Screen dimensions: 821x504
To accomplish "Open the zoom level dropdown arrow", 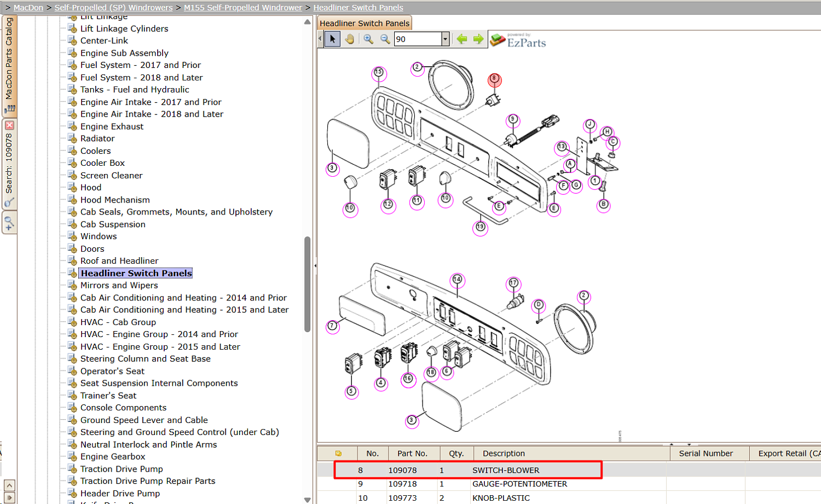I will (x=445, y=39).
